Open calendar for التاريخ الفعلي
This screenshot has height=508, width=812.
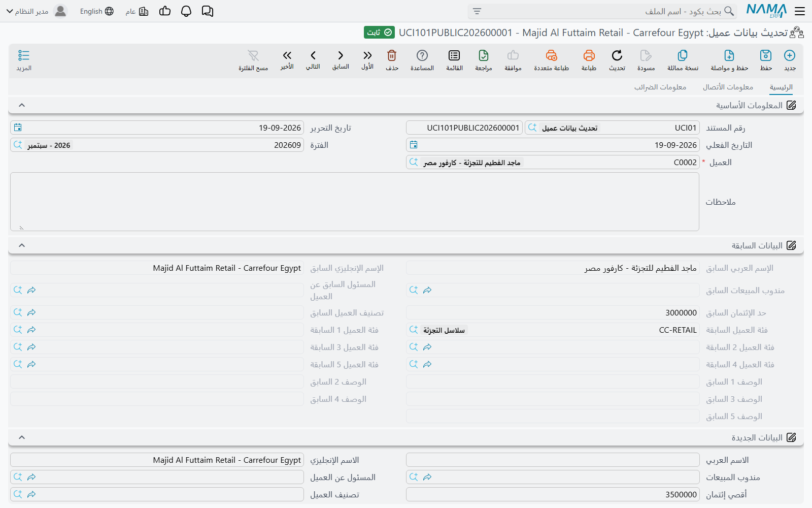[414, 145]
